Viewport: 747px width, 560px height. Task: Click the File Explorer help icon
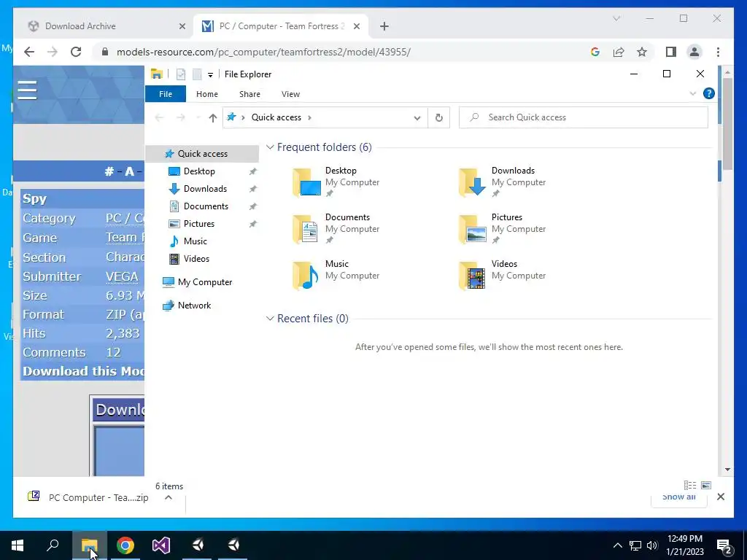pyautogui.click(x=708, y=93)
